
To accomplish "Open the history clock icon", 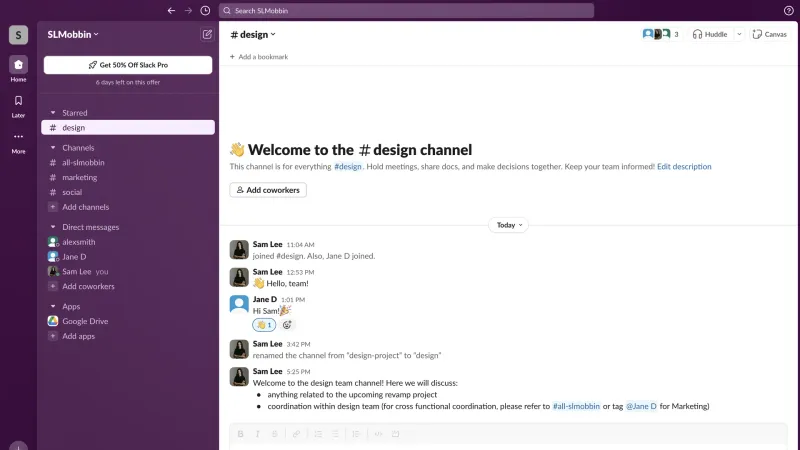I will [x=205, y=11].
